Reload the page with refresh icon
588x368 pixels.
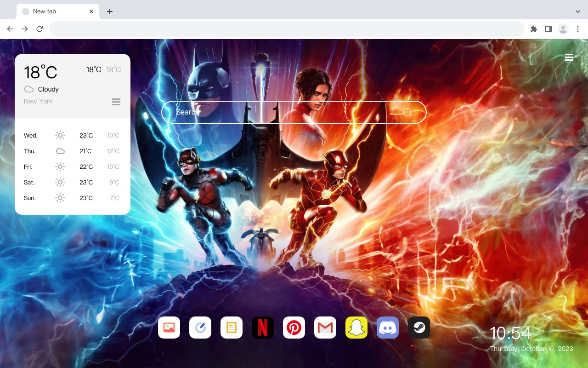coord(40,29)
